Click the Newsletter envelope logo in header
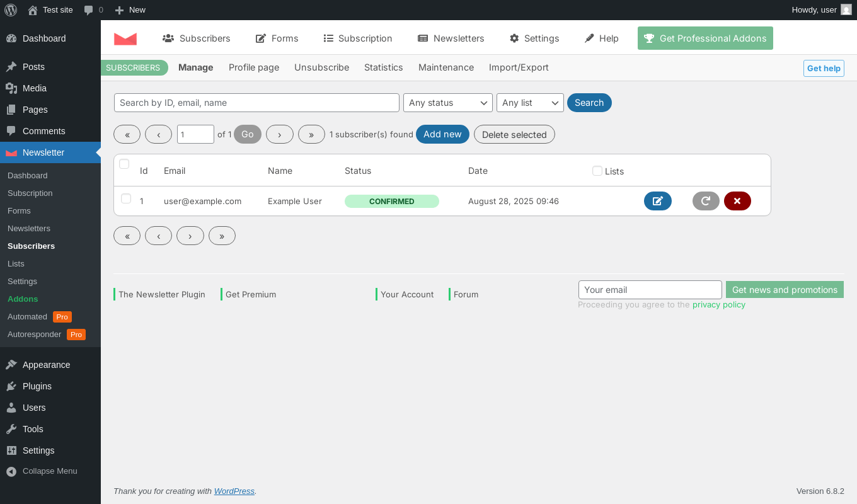This screenshot has width=857, height=504. point(125,38)
